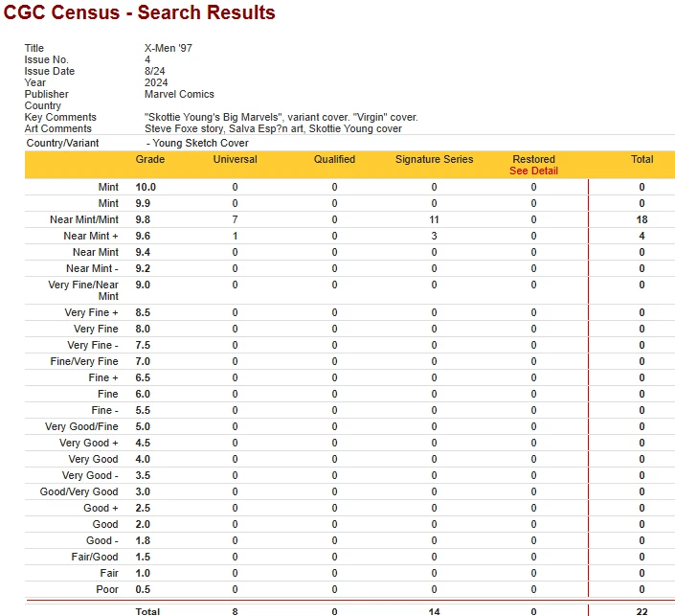Select Signature Series count 11 for grade 9.8

[434, 219]
